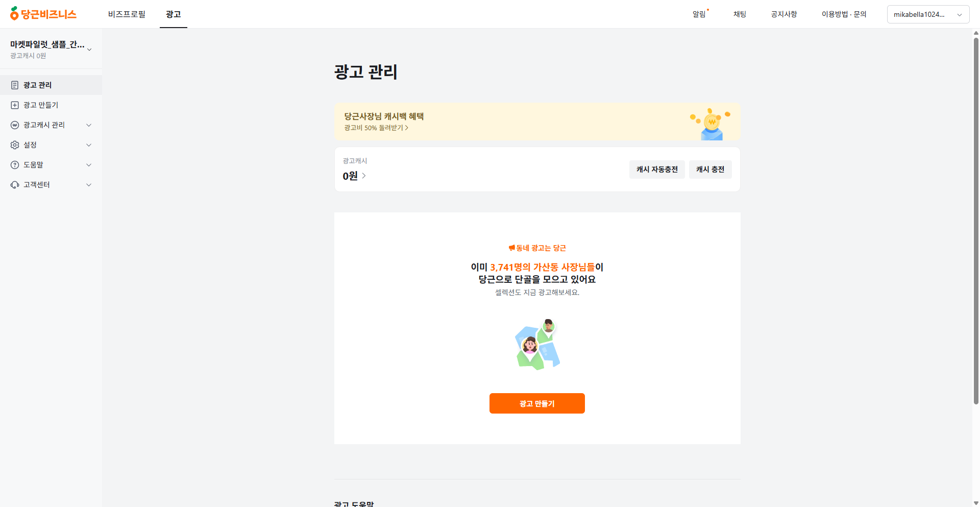Open the 0원 광고캐시 balance details

pyautogui.click(x=354, y=176)
